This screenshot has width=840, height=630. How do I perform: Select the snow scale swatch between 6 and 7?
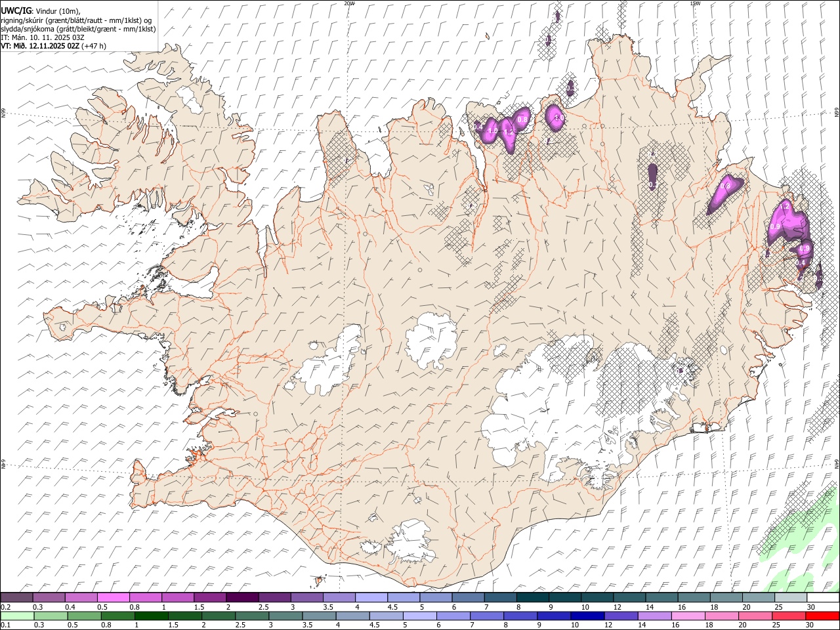[x=468, y=597]
